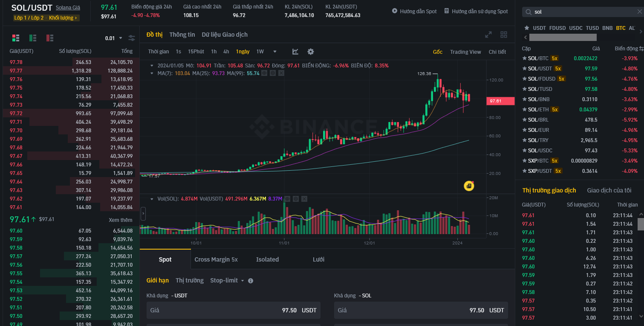Show buy orders only view (green icon)

click(x=33, y=38)
